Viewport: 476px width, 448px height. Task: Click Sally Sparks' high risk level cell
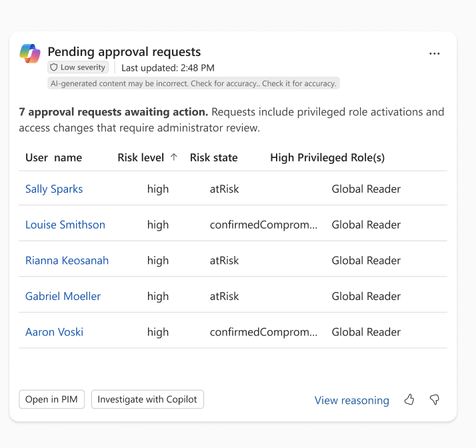[x=158, y=189]
